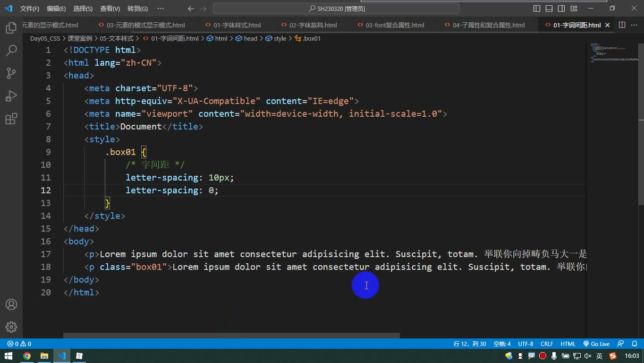The height and width of the screenshot is (363, 644).
Task: Open the Run and Debug view
Action: tap(11, 96)
